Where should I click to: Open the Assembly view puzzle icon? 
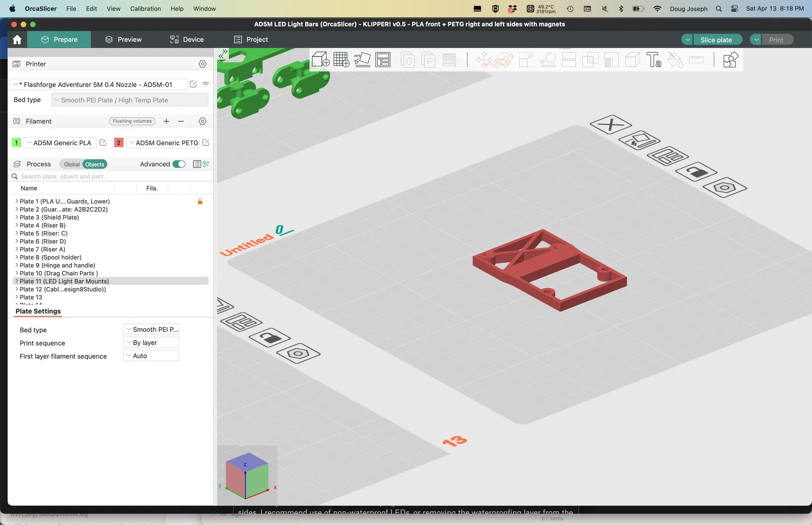730,59
